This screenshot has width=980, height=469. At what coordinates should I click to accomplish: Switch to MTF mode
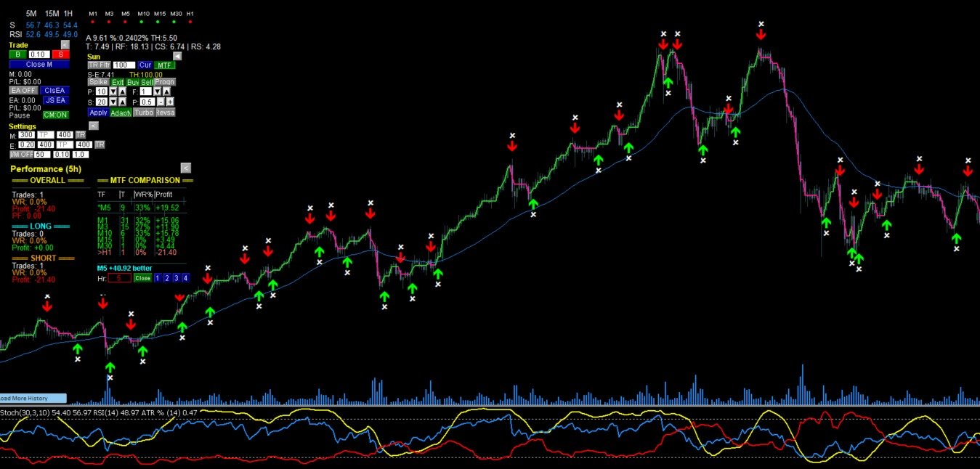click(165, 65)
